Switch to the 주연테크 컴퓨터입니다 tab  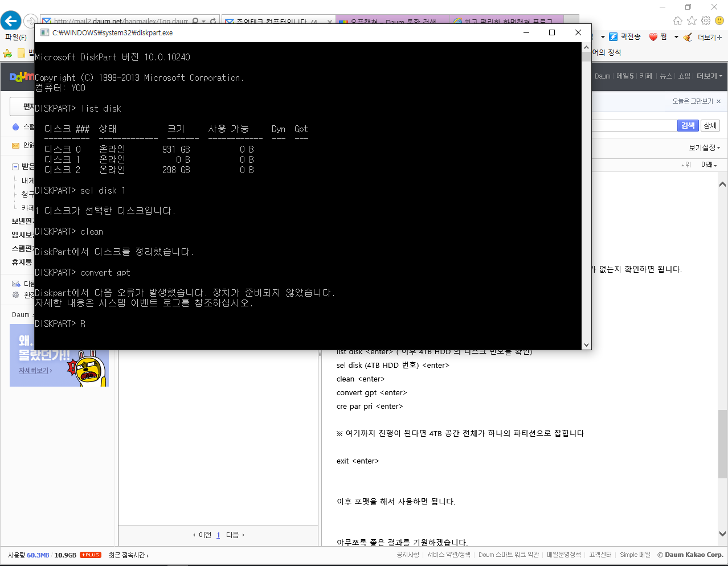[x=279, y=21]
